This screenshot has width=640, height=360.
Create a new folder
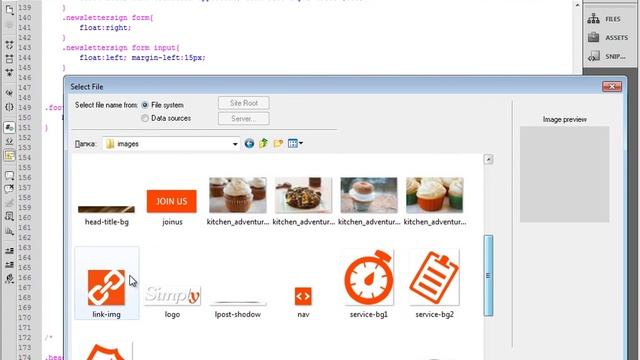coord(278,143)
